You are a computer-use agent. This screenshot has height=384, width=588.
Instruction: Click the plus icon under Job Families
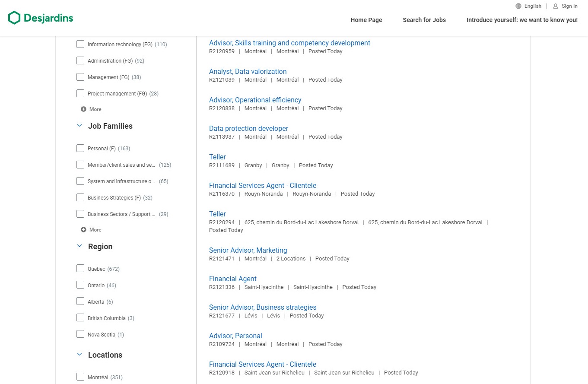tap(84, 230)
